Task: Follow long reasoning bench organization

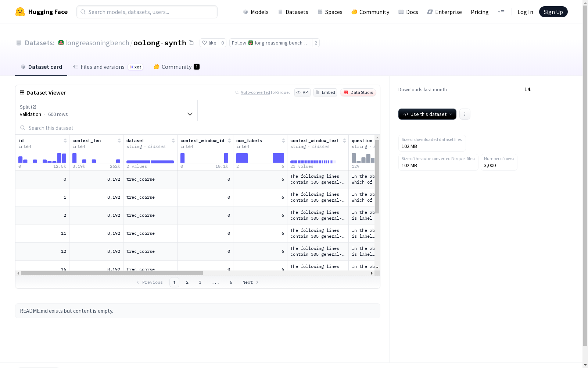Action: point(270,43)
